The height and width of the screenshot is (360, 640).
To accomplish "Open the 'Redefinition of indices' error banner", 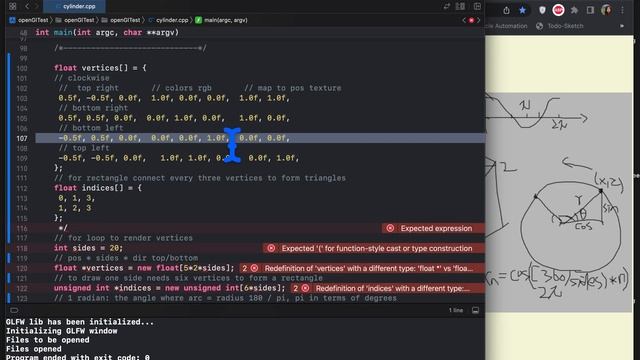I will click(388, 288).
